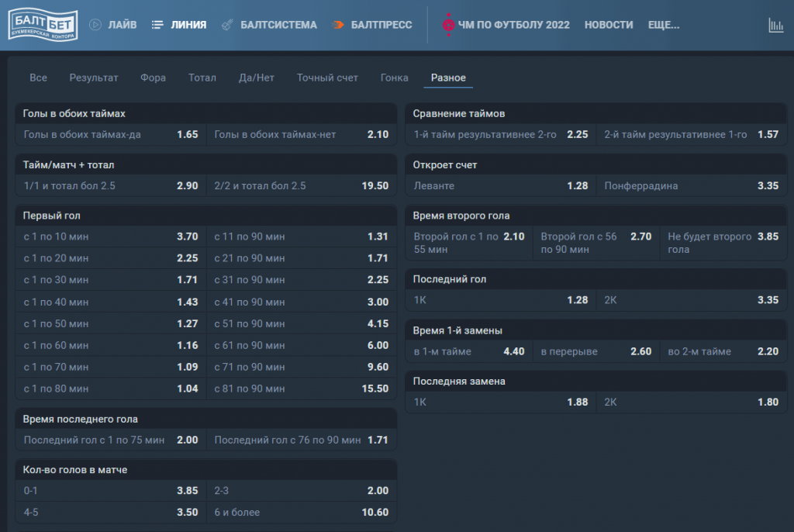Collapse the Сравнение таймов section header
Screen dimensions: 794x532
coord(595,113)
